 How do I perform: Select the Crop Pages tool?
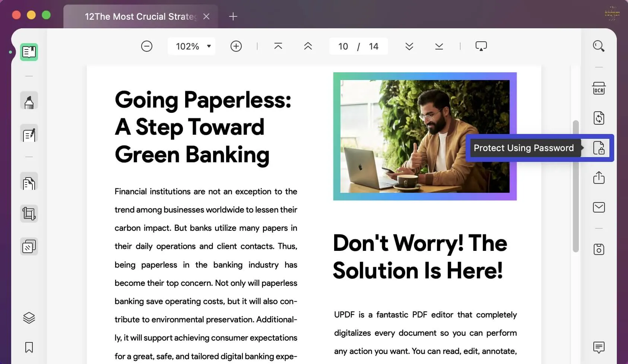[x=29, y=214]
